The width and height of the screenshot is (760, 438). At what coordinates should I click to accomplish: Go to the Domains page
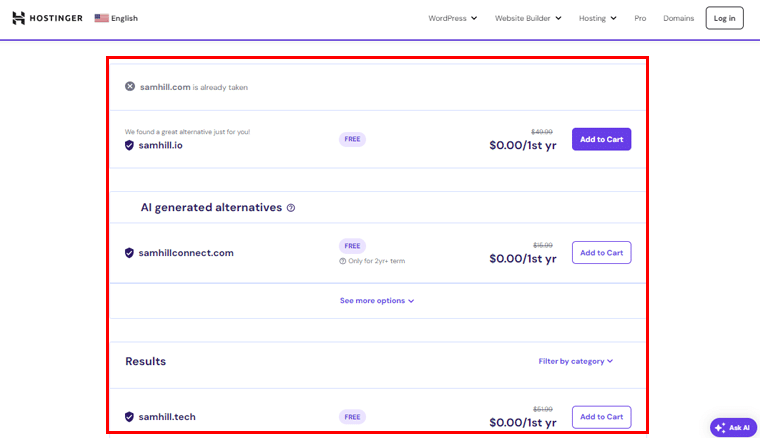[x=679, y=18]
